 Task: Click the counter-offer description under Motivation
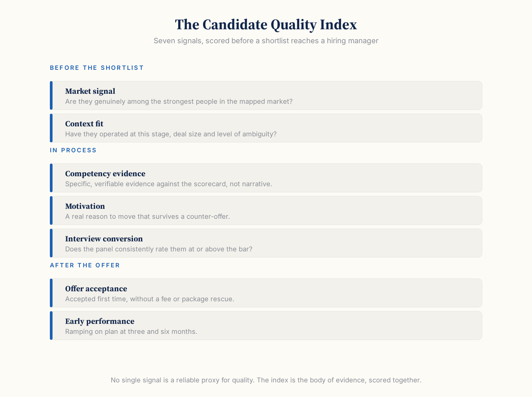(148, 216)
